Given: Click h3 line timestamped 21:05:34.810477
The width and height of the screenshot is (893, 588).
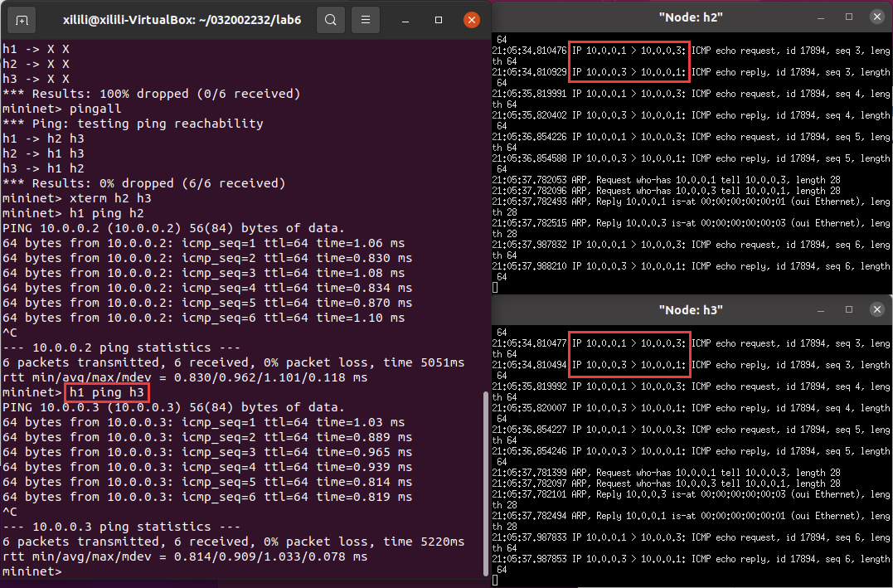Looking at the screenshot, I should (691, 348).
